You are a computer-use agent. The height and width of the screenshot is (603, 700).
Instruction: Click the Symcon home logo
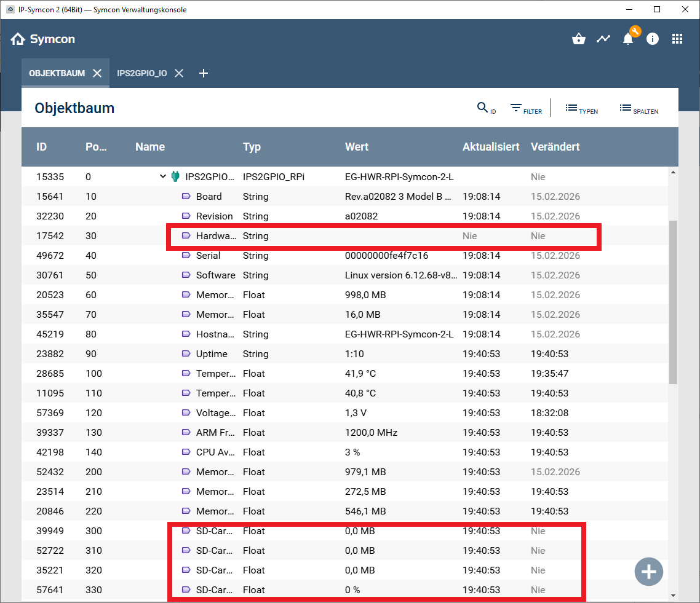pos(42,39)
